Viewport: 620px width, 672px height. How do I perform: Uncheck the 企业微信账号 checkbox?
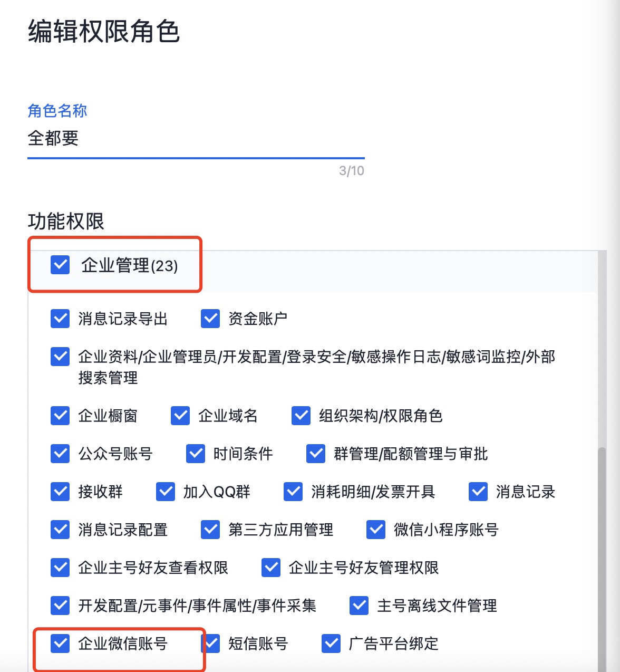(60, 644)
